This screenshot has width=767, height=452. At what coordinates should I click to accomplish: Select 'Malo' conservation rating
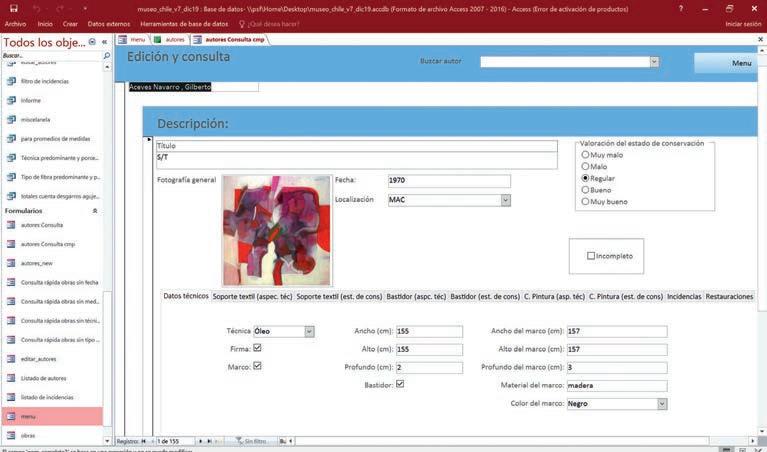(x=585, y=166)
